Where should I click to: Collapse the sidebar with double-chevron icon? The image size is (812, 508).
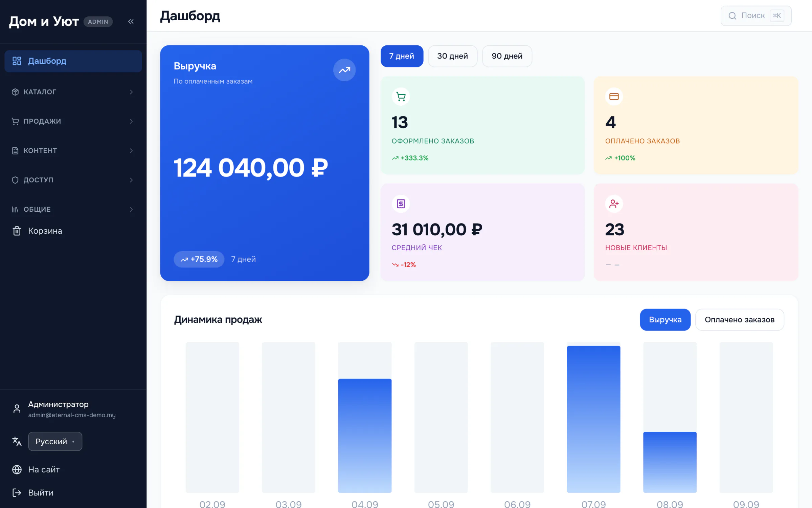[x=131, y=21]
